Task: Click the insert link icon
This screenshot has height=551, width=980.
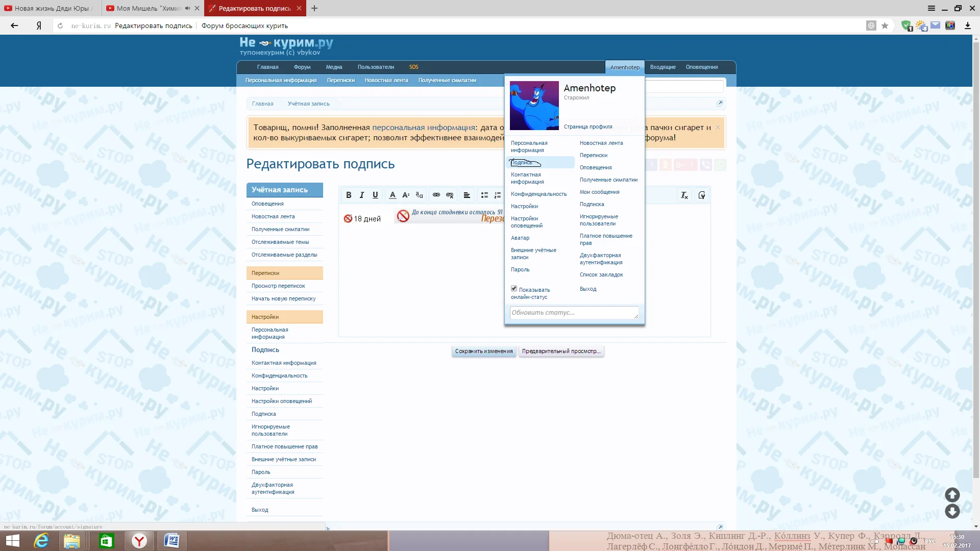Action: [x=436, y=195]
